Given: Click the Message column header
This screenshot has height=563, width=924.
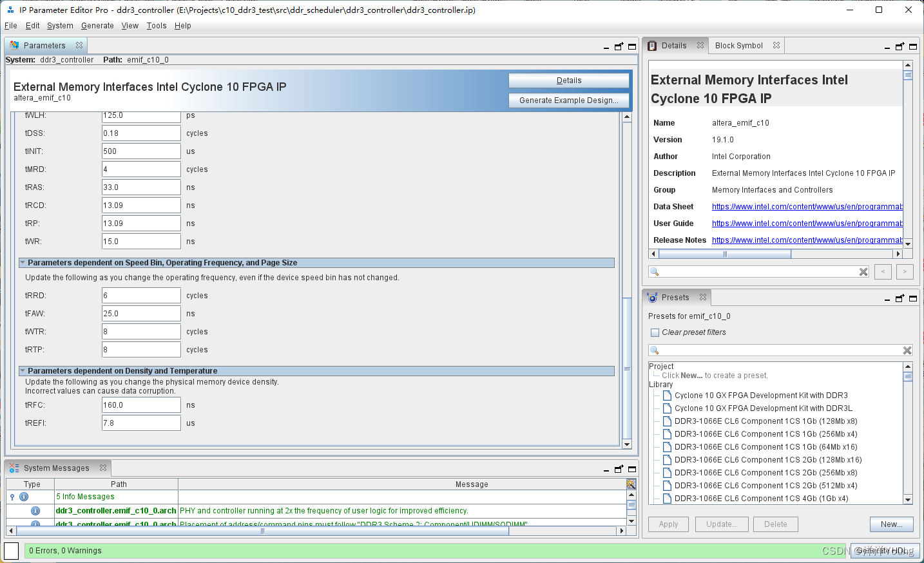Looking at the screenshot, I should click(402, 484).
